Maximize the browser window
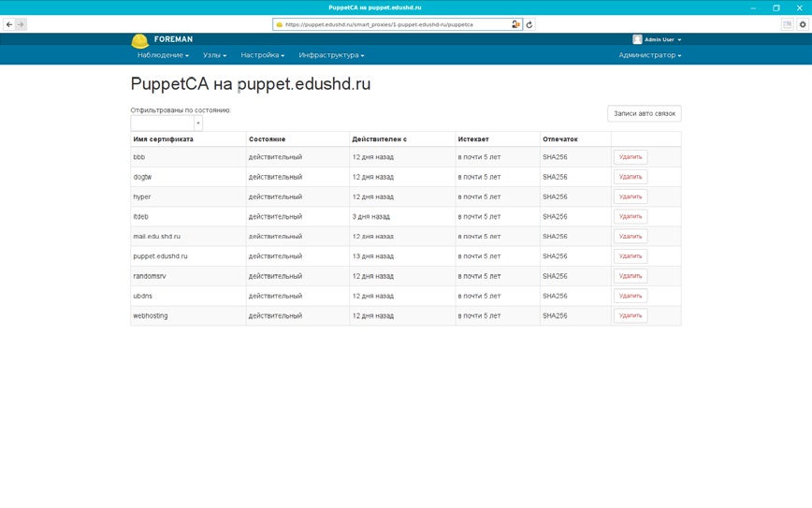The width and height of the screenshot is (812, 508). pos(776,7)
